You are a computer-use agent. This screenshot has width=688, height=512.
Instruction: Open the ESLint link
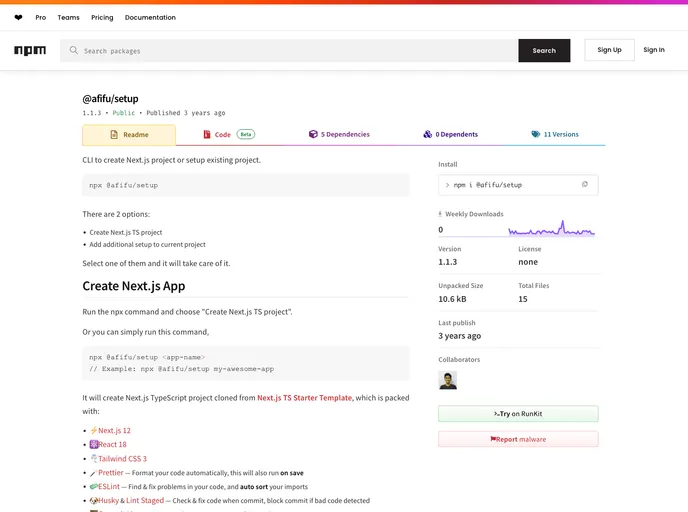109,487
